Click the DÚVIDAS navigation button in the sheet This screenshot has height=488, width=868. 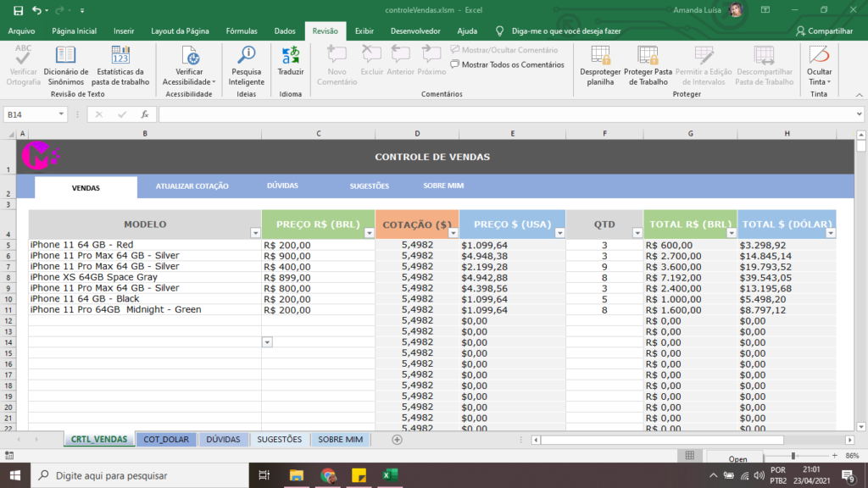pos(282,186)
